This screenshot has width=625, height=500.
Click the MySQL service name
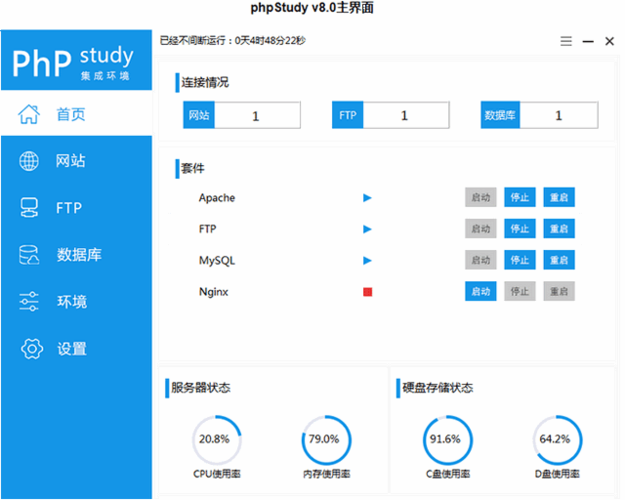[217, 261]
